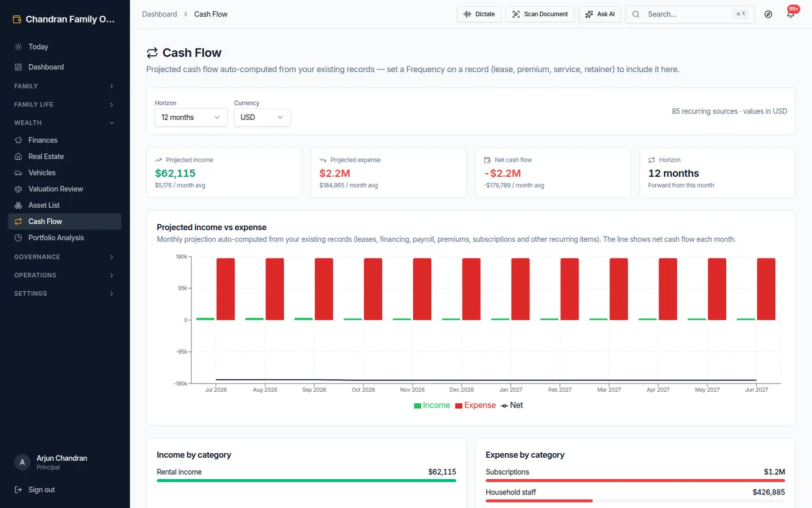The width and height of the screenshot is (812, 508).
Task: Click the Asset List boxes icon
Action: [x=18, y=205]
